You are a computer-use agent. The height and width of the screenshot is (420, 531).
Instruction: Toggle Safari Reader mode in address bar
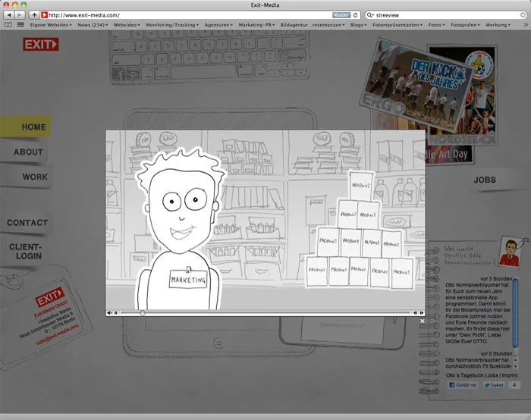pos(341,15)
